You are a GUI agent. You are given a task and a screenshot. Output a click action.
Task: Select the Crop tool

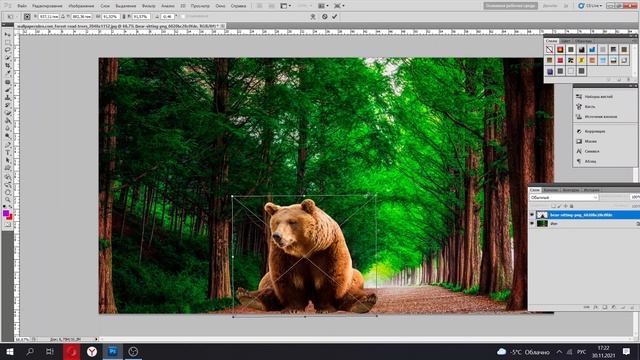coord(7,66)
